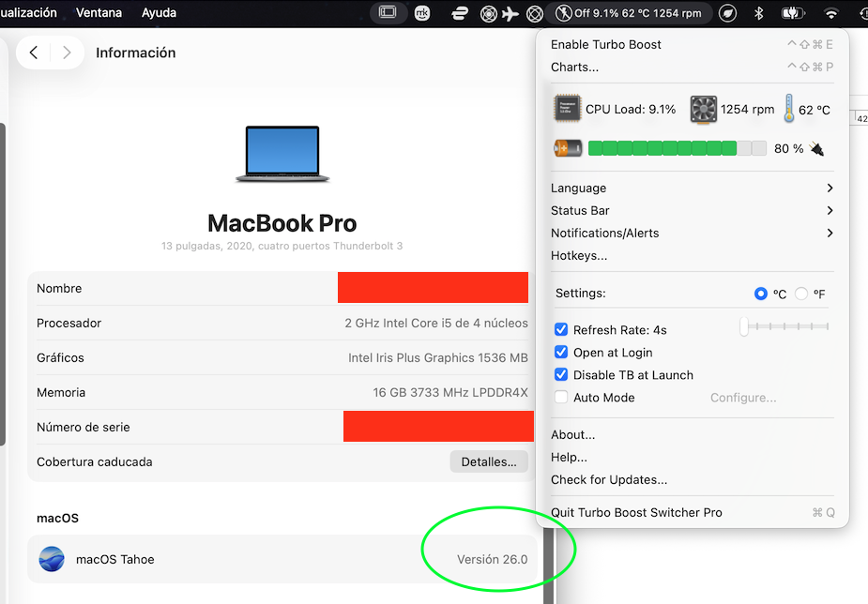Viewport: 868px width, 604px height.
Task: Enable Auto Mode checkbox
Action: (x=561, y=397)
